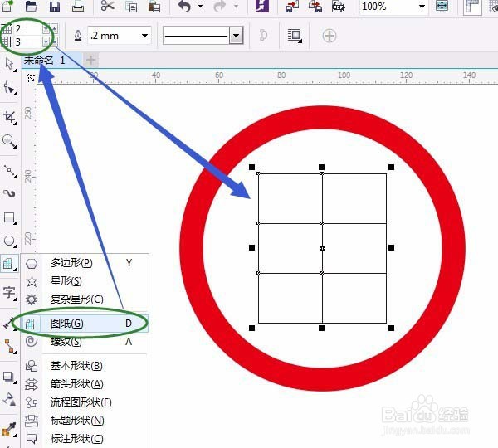Open the .2 mm outline width dropdown

[144, 35]
